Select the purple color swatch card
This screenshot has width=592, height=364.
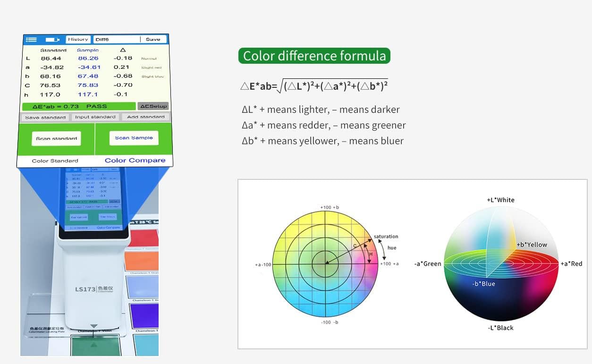[x=144, y=316]
